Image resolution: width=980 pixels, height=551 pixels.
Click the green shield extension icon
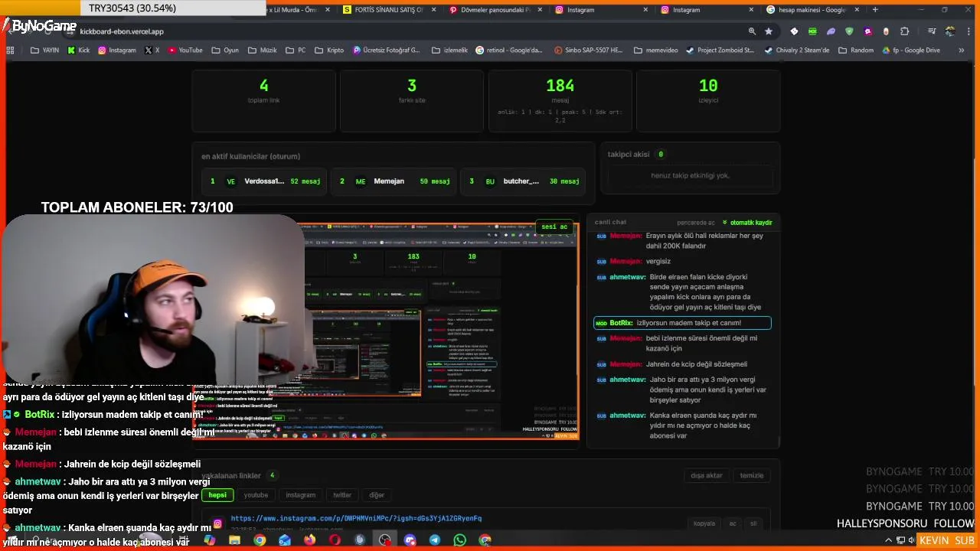[x=849, y=31]
